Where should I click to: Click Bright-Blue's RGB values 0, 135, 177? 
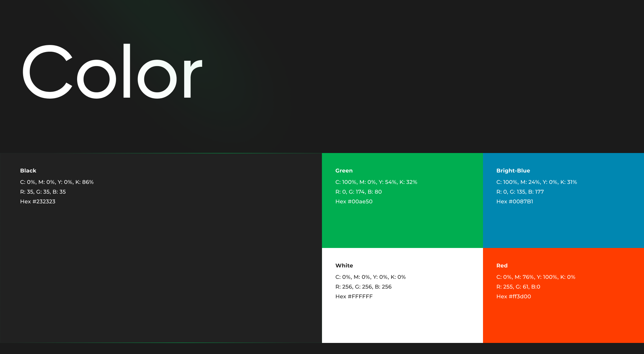pos(520,192)
